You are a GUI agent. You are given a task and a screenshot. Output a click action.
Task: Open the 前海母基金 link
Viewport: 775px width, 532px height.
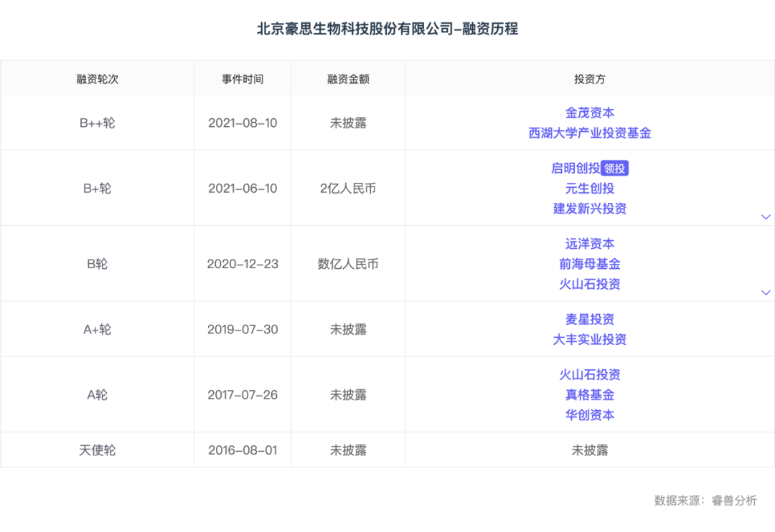pos(590,264)
